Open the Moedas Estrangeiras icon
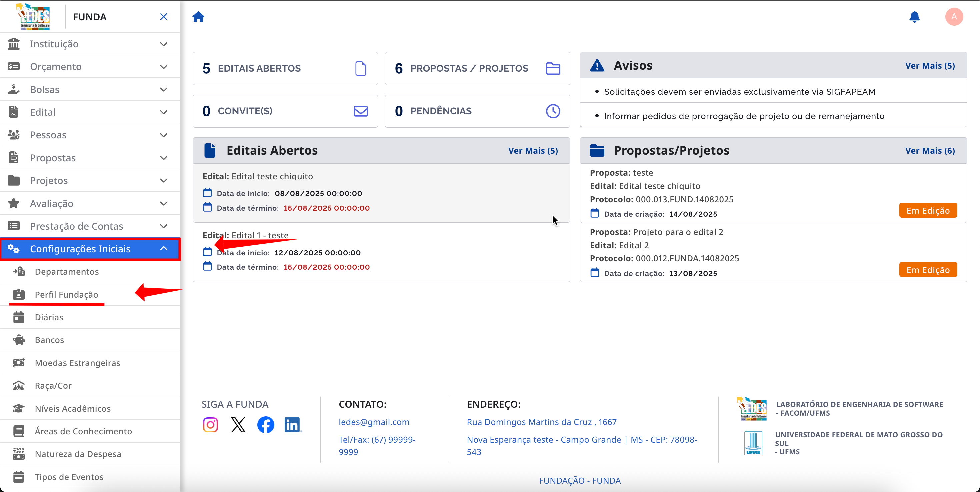Screen dimensions: 980x492 coord(18,363)
